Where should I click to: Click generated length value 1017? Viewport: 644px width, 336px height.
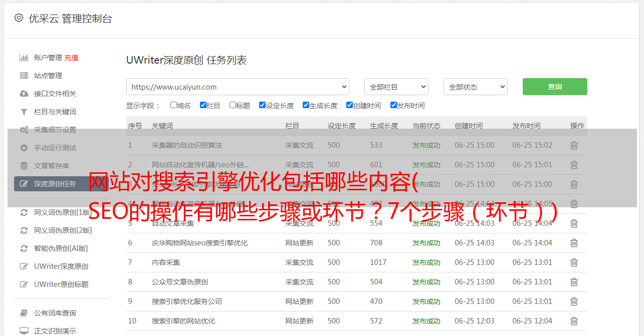[378, 262]
